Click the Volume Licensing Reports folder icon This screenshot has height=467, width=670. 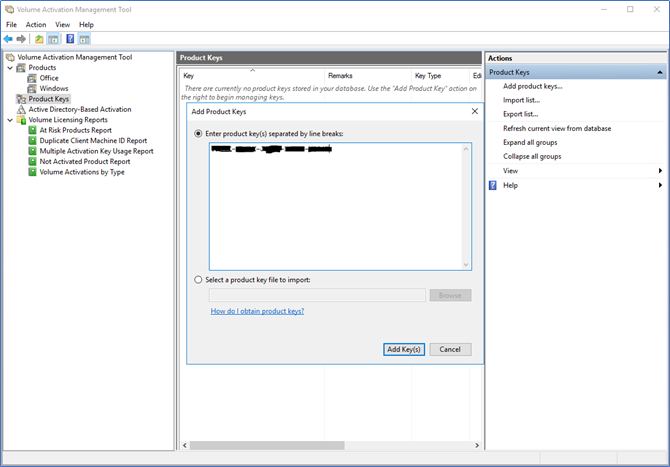tap(21, 120)
